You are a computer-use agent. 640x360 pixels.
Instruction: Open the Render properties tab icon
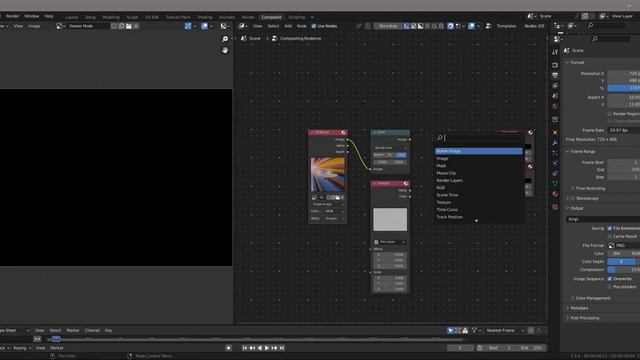point(555,65)
